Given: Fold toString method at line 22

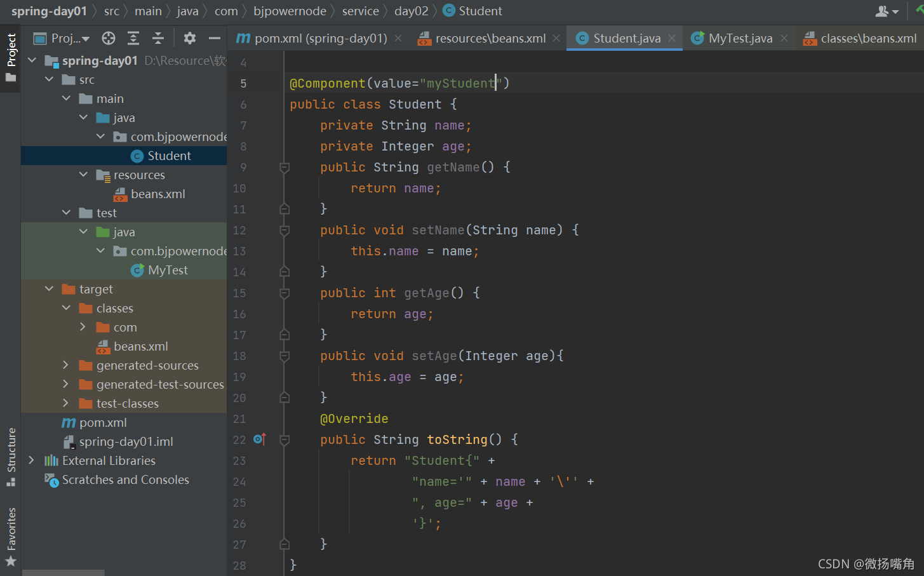Looking at the screenshot, I should point(285,440).
